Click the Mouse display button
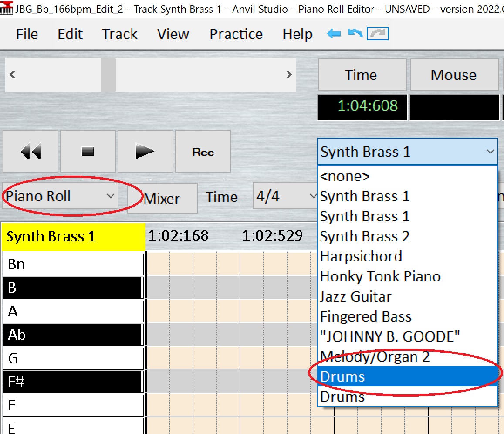The height and width of the screenshot is (434, 504). tap(454, 75)
